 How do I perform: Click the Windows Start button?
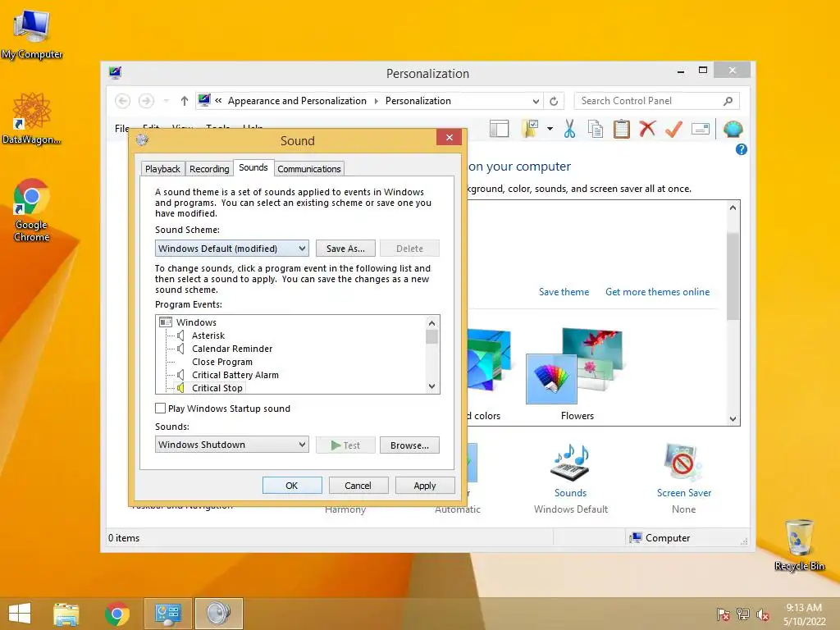click(20, 614)
